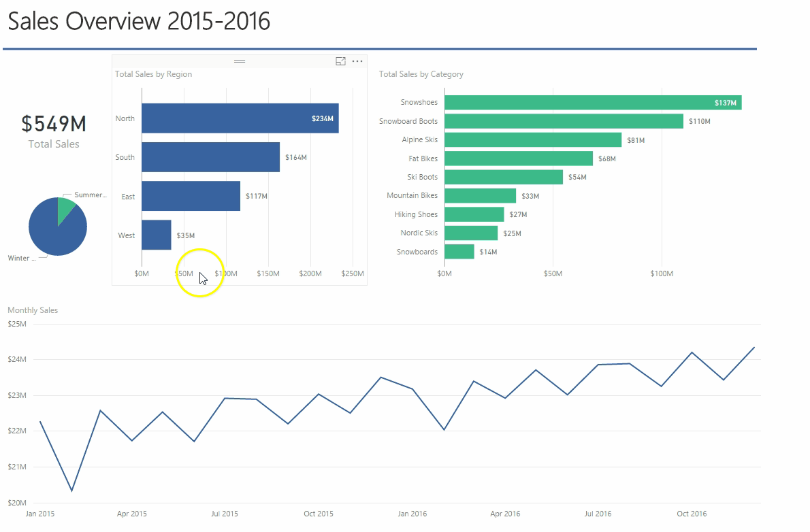
Task: Select the East region bar
Action: 191,196
